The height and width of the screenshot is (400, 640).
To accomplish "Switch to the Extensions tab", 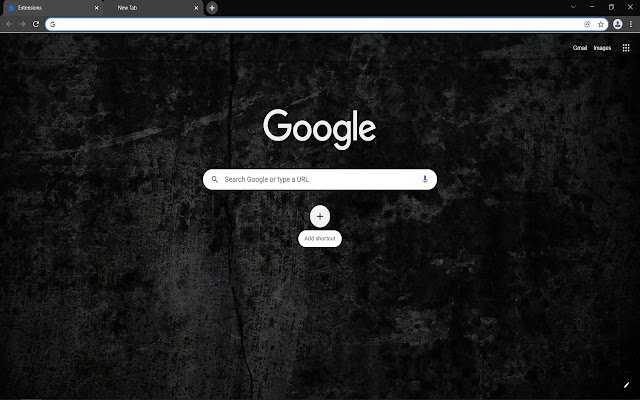I will tap(52, 8).
